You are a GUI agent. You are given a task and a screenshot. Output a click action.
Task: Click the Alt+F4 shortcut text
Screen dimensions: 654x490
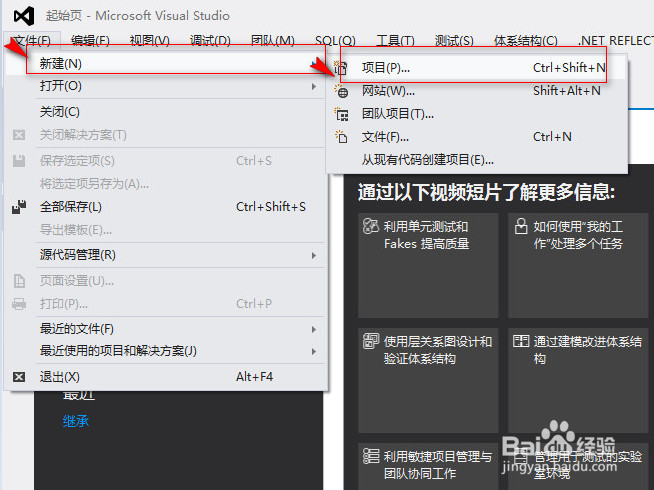click(254, 377)
